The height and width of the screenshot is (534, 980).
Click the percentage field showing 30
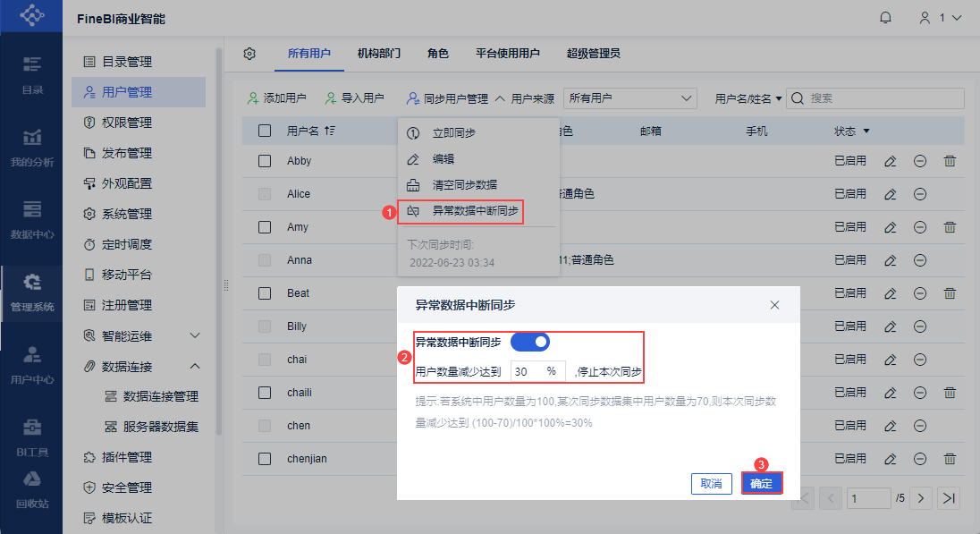pos(538,371)
